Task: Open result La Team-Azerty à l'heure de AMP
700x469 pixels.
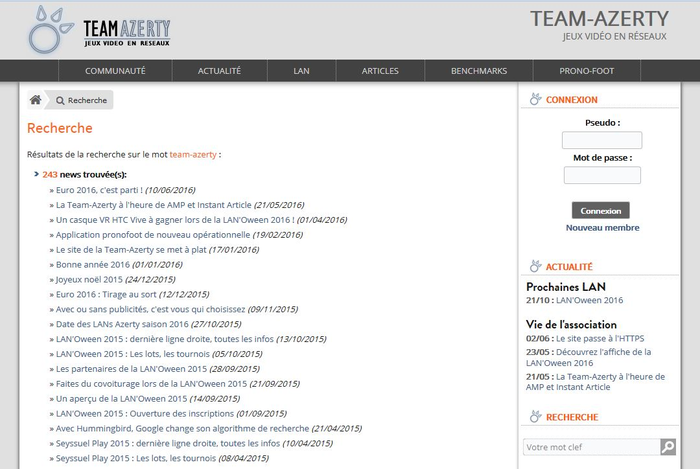Action: [x=154, y=205]
